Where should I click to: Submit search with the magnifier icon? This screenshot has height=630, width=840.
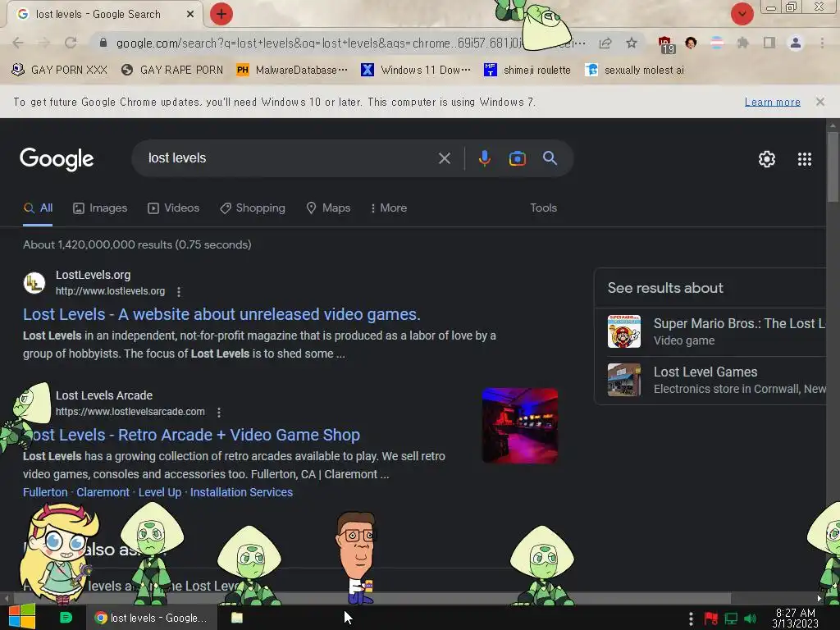tap(550, 158)
